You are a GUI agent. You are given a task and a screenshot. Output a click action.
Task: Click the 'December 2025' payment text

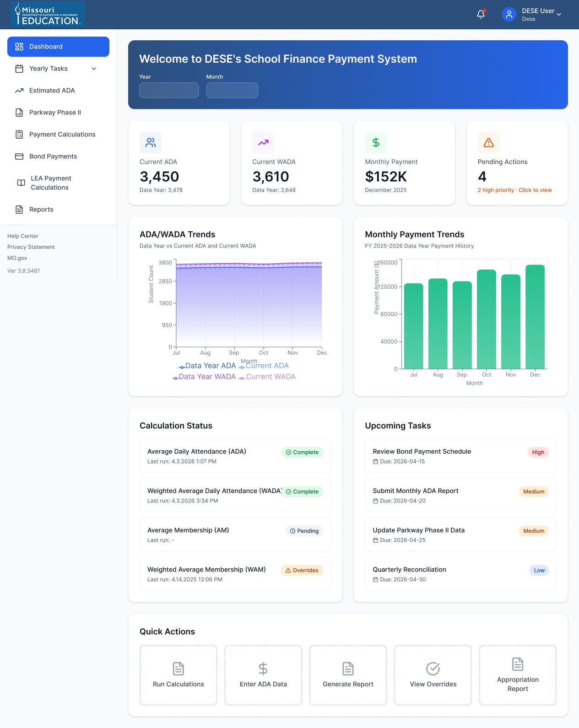coord(386,190)
